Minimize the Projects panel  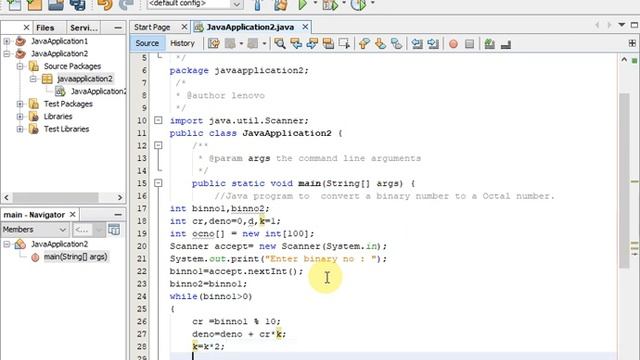(x=118, y=28)
